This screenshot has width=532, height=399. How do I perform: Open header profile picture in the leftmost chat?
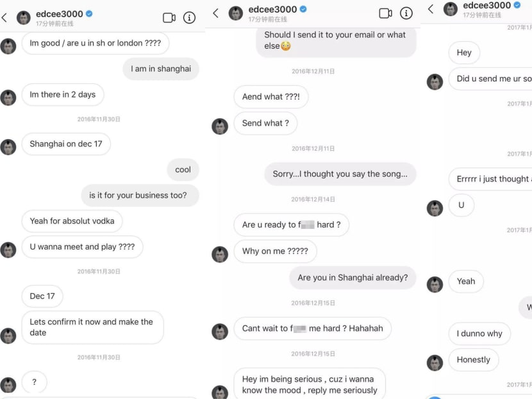[24, 18]
